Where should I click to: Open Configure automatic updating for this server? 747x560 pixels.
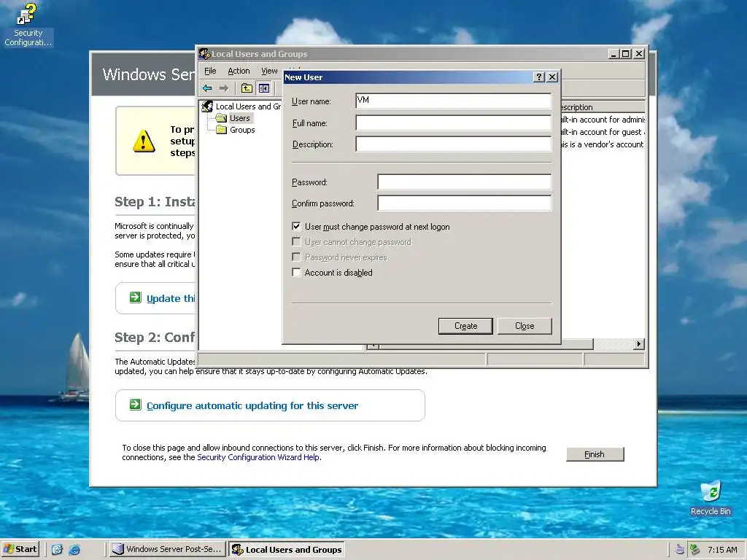[252, 405]
